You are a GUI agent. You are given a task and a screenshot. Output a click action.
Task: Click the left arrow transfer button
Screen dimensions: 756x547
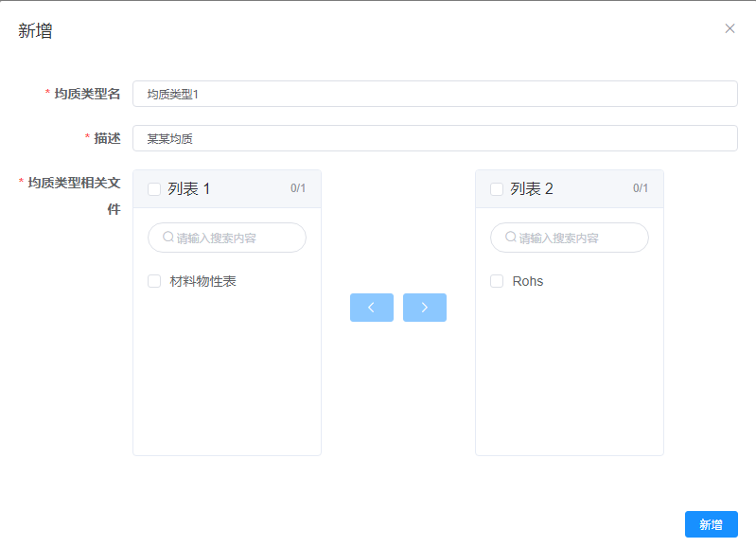point(371,308)
